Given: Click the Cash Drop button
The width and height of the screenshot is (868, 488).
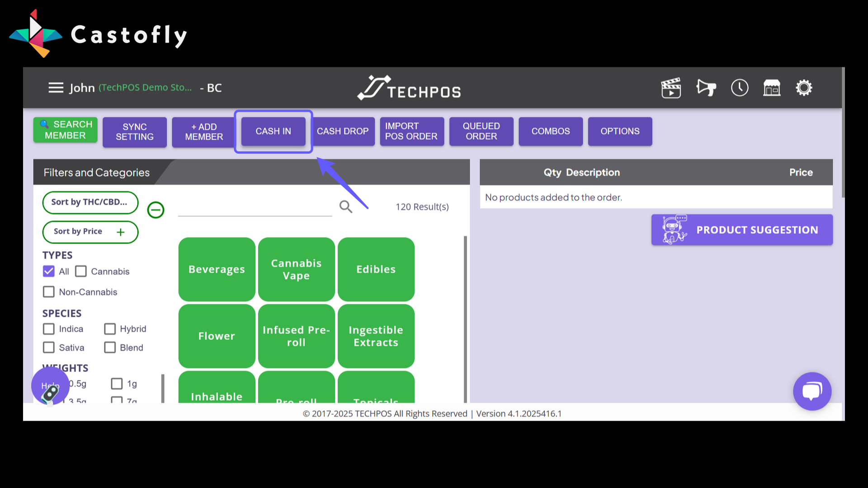Looking at the screenshot, I should (x=343, y=131).
